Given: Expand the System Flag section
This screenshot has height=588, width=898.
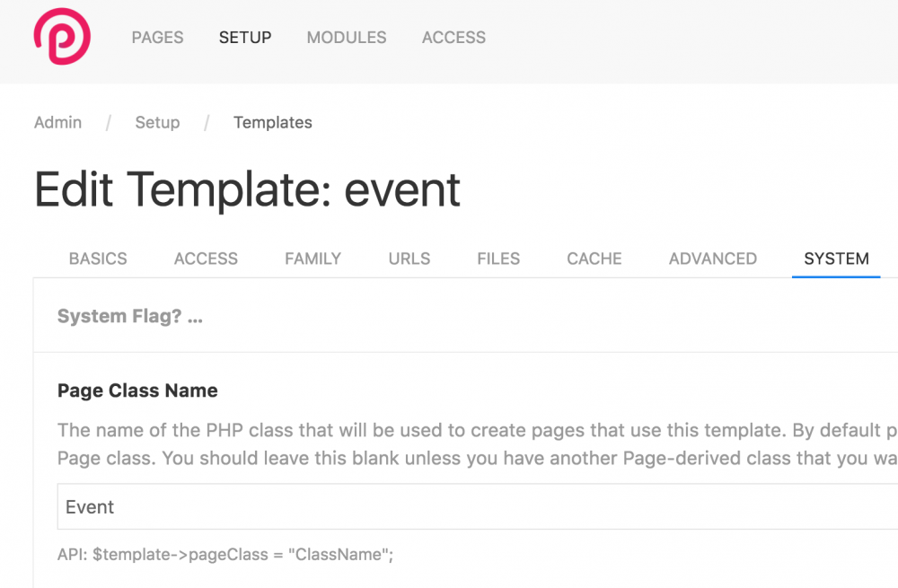Looking at the screenshot, I should click(130, 317).
